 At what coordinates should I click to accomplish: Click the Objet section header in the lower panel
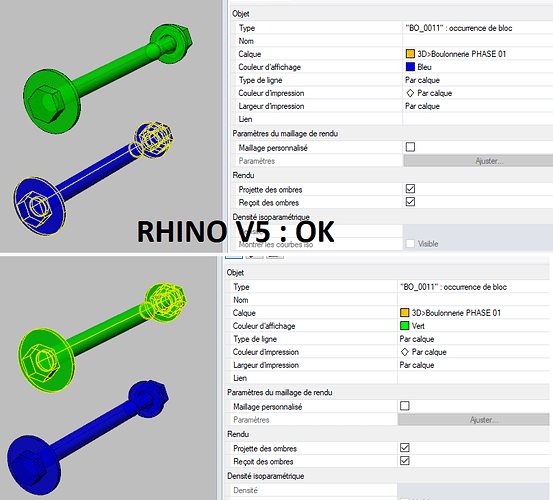235,273
